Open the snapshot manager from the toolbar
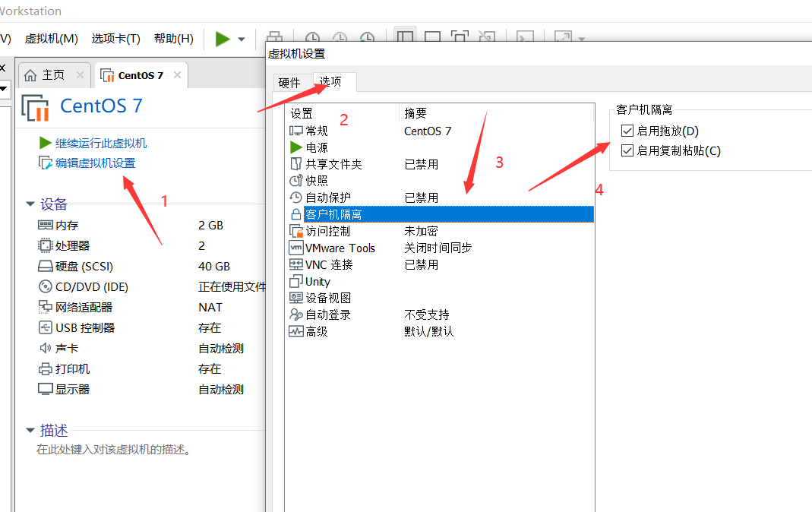 tap(368, 36)
